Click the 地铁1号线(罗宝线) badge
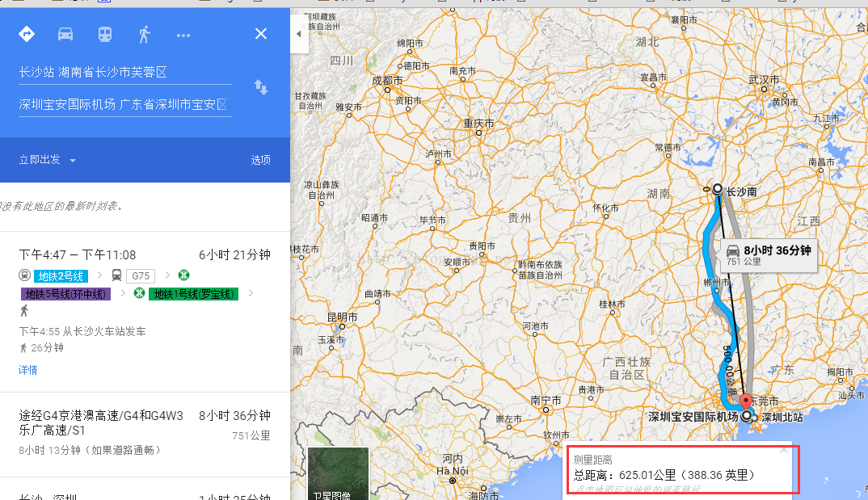This screenshot has width=868, height=500. 193,294
